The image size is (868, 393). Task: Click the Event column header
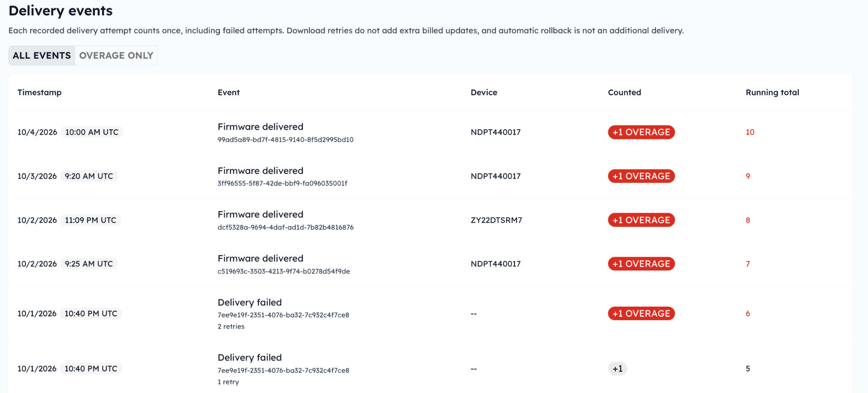(228, 92)
